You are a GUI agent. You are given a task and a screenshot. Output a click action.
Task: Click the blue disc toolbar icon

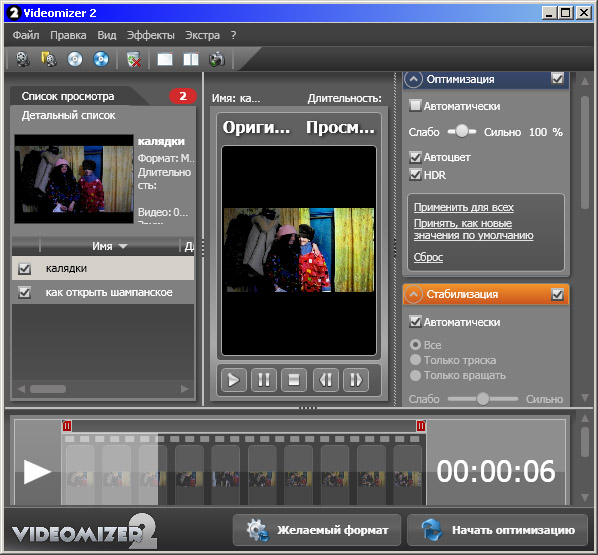pos(101,60)
